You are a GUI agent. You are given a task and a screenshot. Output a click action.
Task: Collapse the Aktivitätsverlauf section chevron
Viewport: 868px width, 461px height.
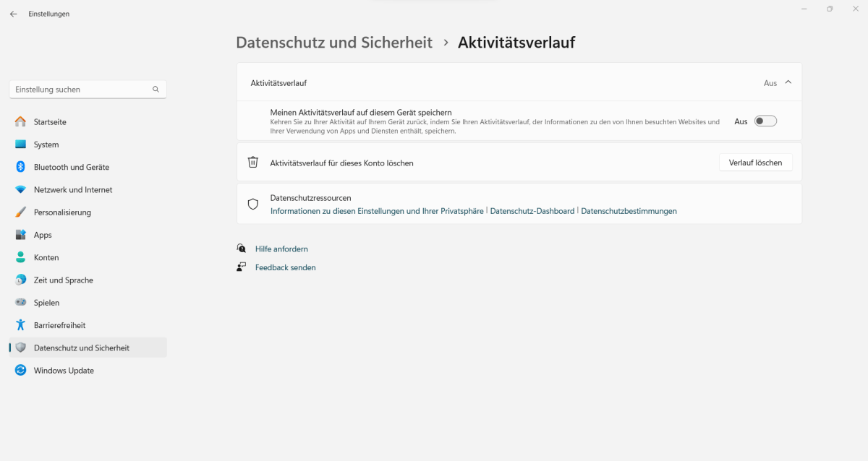788,82
